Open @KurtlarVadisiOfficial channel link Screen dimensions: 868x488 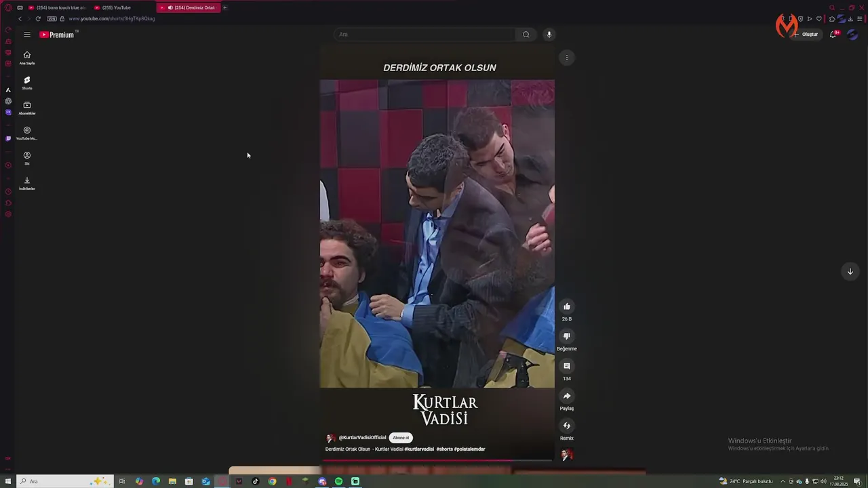click(x=362, y=438)
